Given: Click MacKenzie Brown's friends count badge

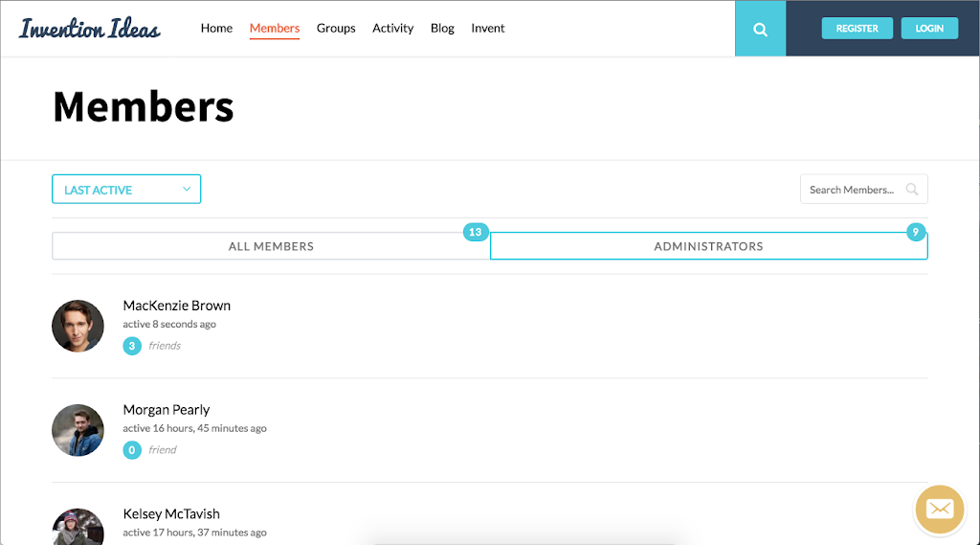Looking at the screenshot, I should coord(132,346).
